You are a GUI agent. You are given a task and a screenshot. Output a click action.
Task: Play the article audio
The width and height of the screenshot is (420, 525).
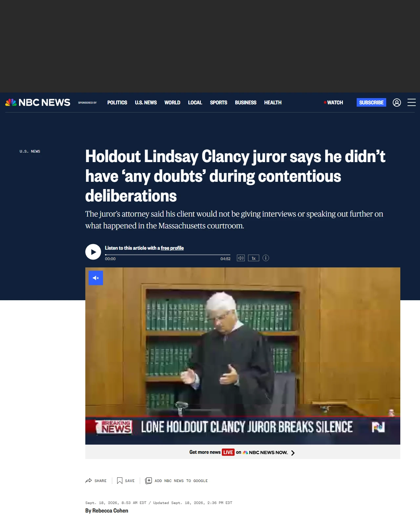[93, 252]
